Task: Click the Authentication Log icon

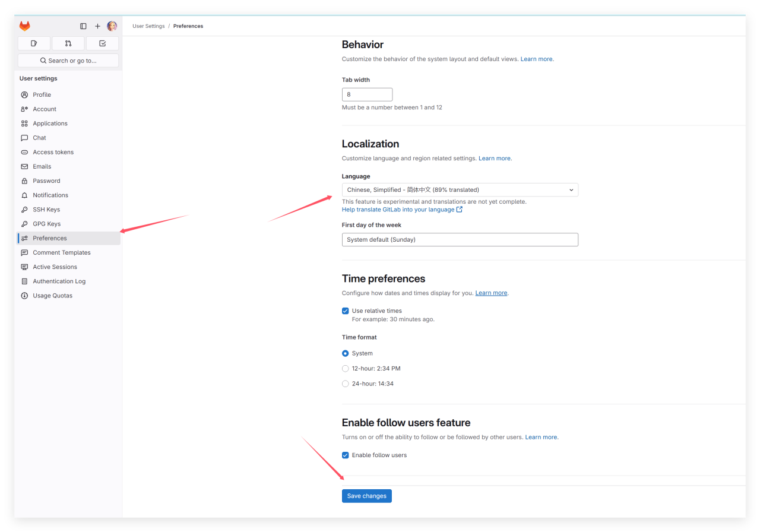Action: 24,281
